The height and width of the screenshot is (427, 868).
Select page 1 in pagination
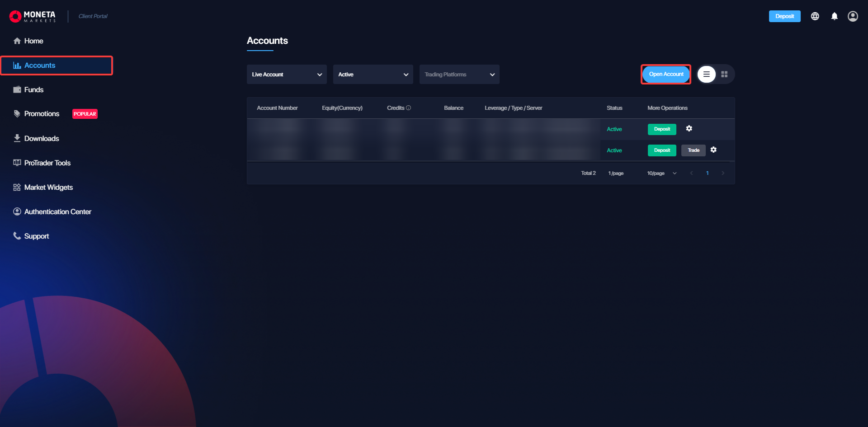coord(708,174)
